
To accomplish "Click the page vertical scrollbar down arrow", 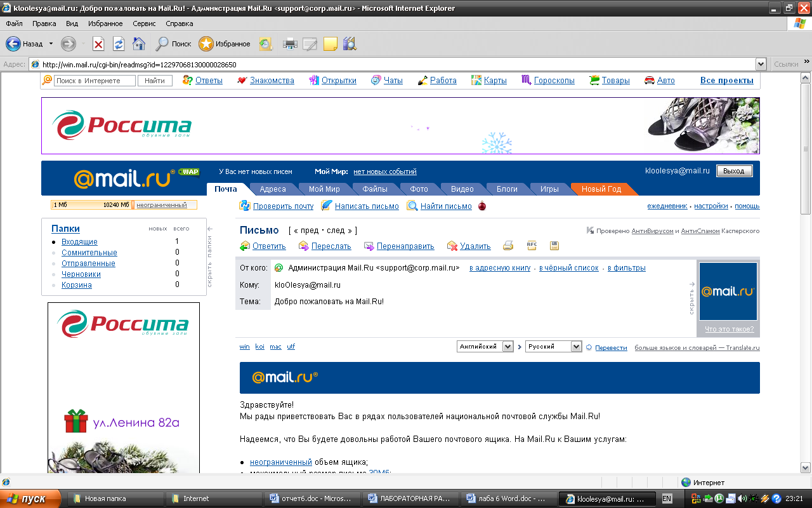I will (x=806, y=468).
